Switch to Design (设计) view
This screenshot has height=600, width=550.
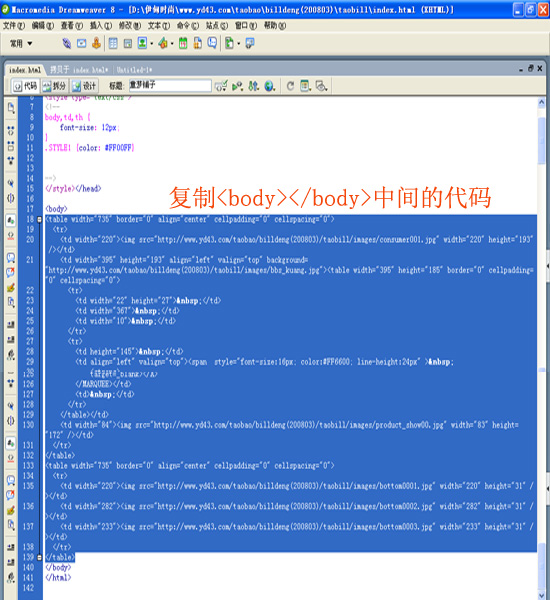[x=84, y=86]
